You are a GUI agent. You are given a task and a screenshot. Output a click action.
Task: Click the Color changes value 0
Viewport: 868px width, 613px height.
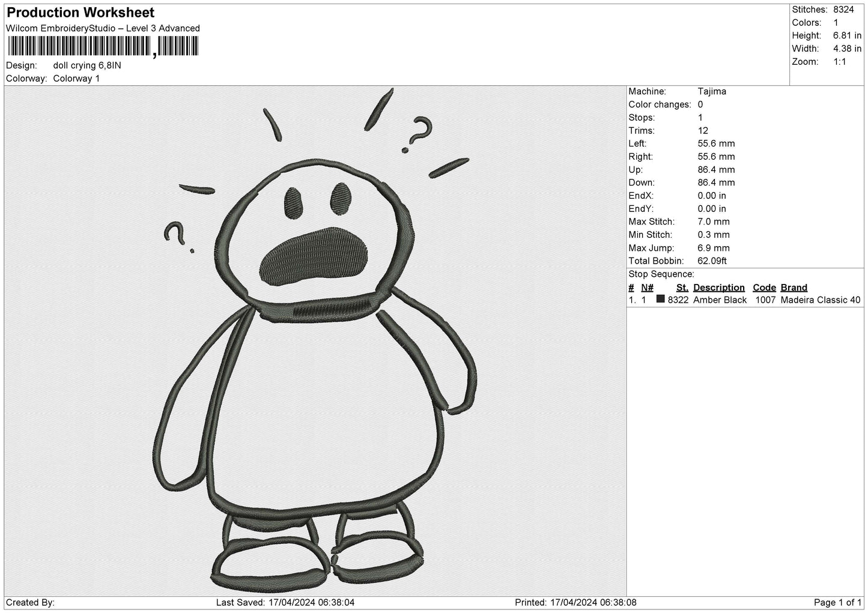click(700, 104)
